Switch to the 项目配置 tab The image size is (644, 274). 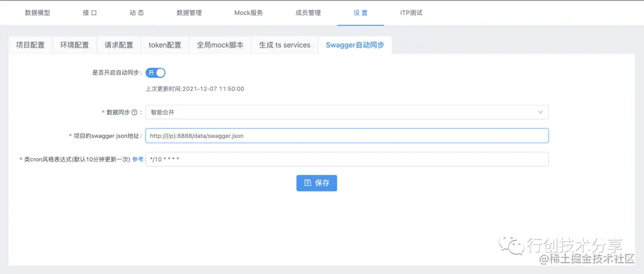click(x=30, y=45)
